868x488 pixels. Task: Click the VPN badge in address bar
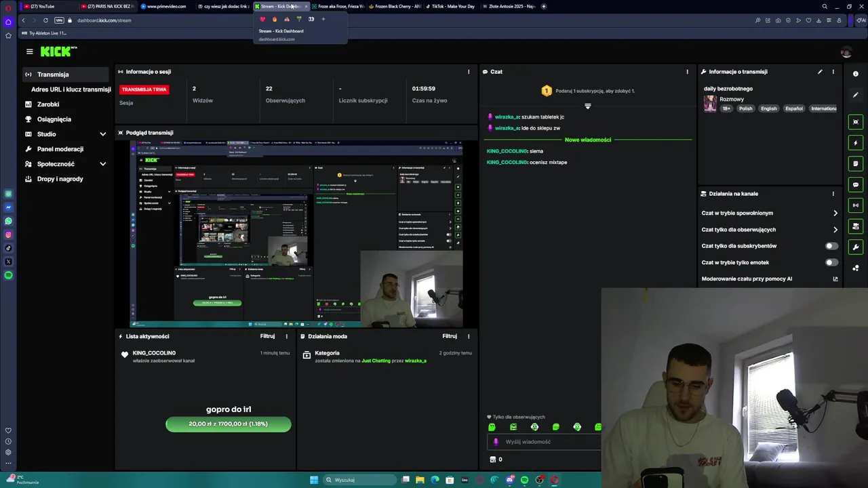tap(59, 20)
